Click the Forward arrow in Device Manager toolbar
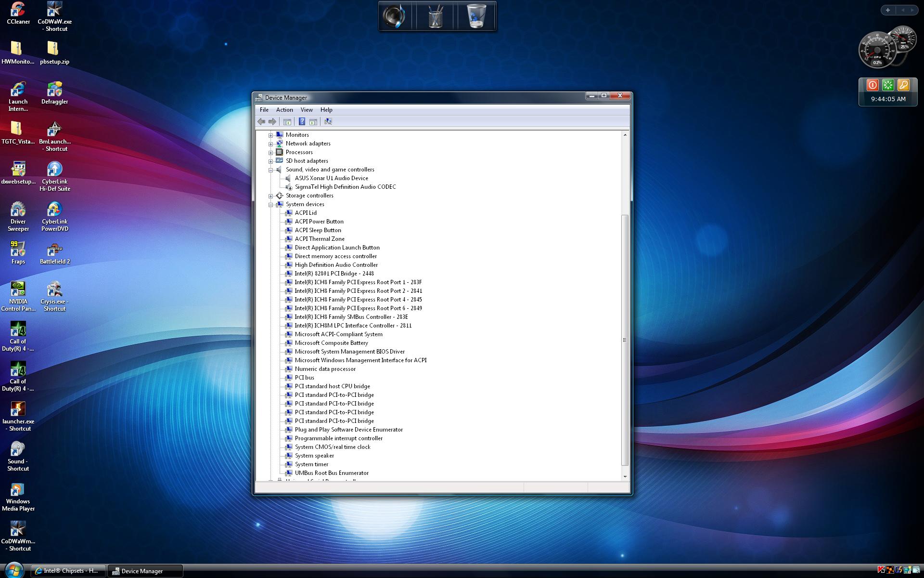Image resolution: width=924 pixels, height=578 pixels. (272, 122)
